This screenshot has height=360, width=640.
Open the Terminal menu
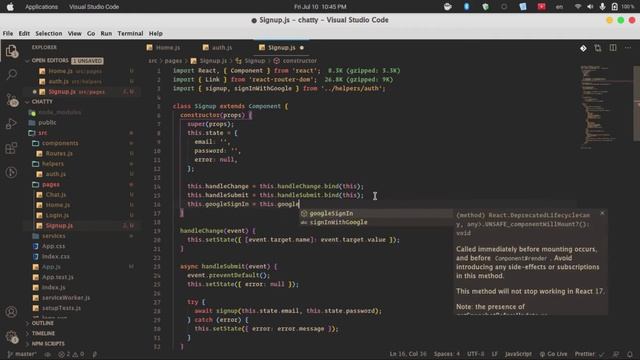pos(130,33)
